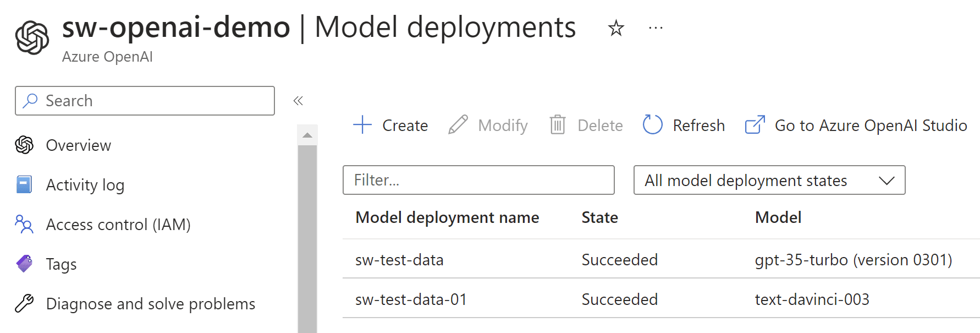Click Succeeded state of sw-test-data-01 row
Viewport: 980px width, 333px height.
(620, 299)
